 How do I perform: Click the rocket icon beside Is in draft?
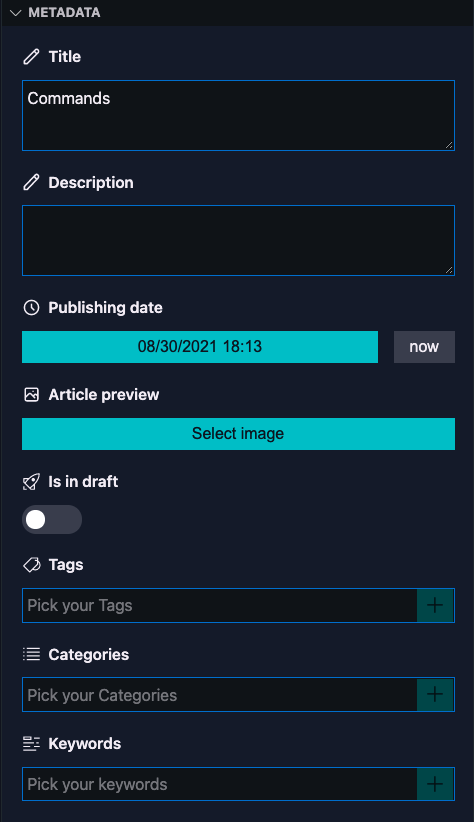pos(31,482)
